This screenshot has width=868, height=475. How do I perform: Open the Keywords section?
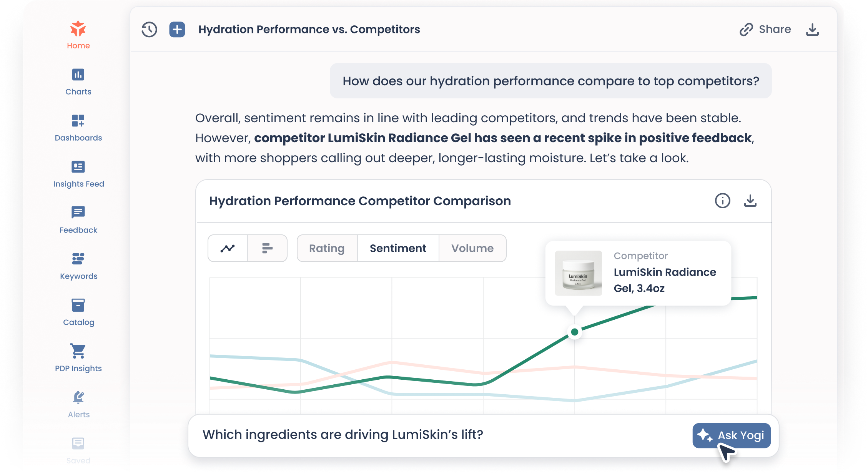point(78,266)
